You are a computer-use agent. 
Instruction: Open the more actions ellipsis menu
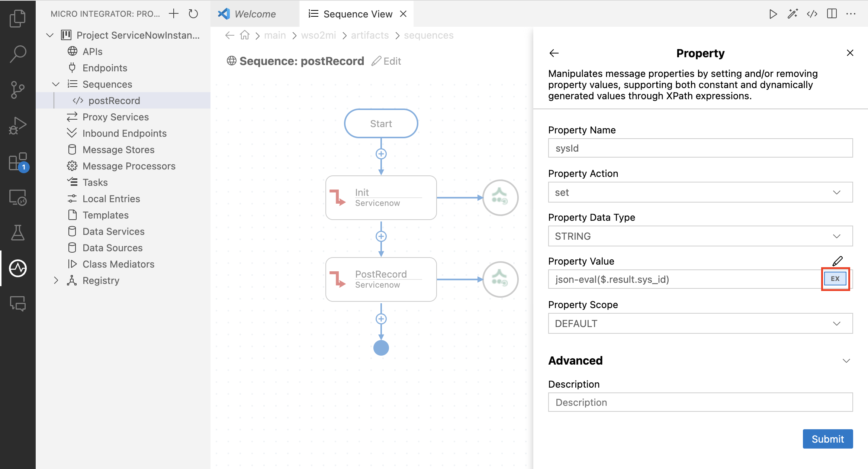click(851, 14)
